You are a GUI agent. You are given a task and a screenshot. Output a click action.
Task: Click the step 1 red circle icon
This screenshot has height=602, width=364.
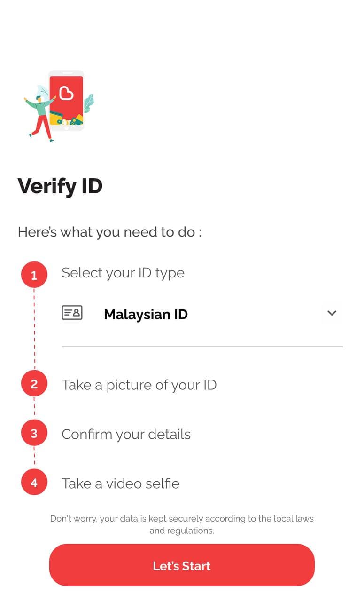tap(34, 275)
